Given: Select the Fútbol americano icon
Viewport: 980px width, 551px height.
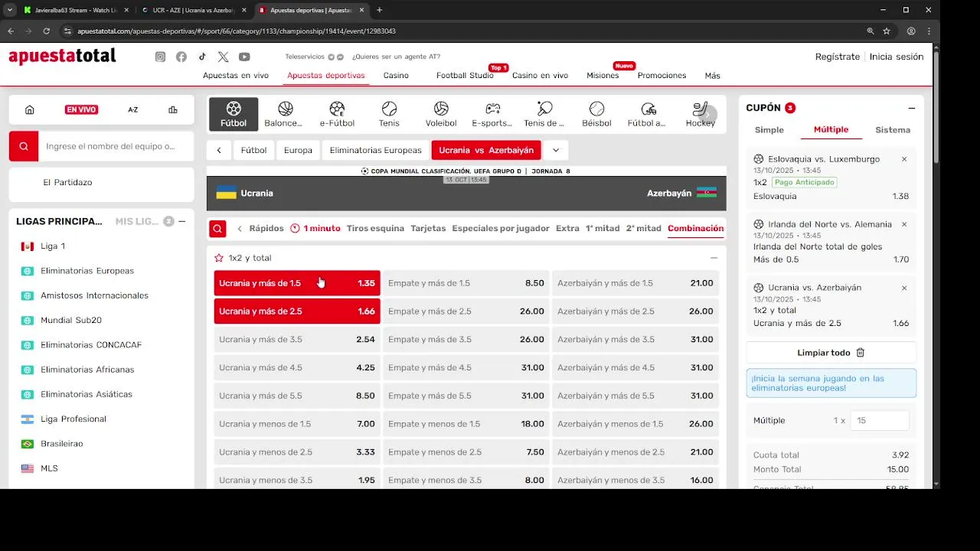Looking at the screenshot, I should [648, 114].
